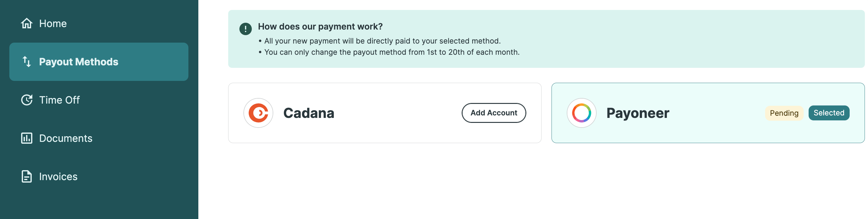Click the Payout Methods arrows icon

click(27, 62)
